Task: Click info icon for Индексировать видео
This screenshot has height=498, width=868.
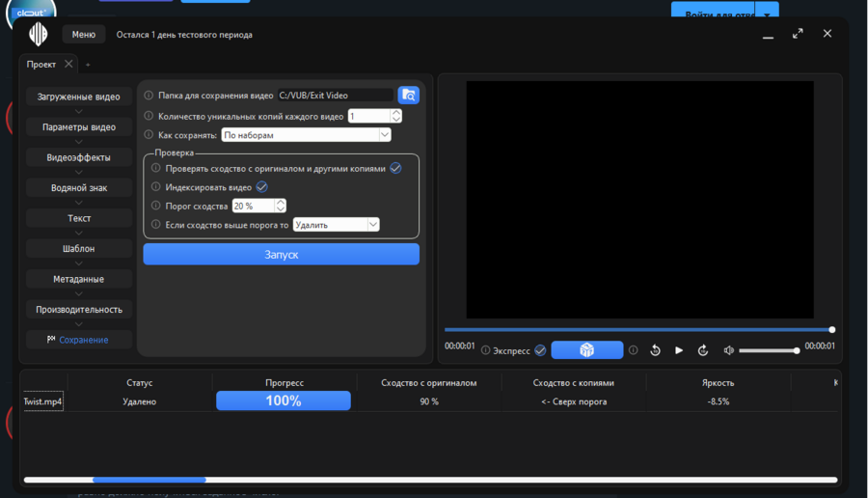Action: tap(156, 186)
